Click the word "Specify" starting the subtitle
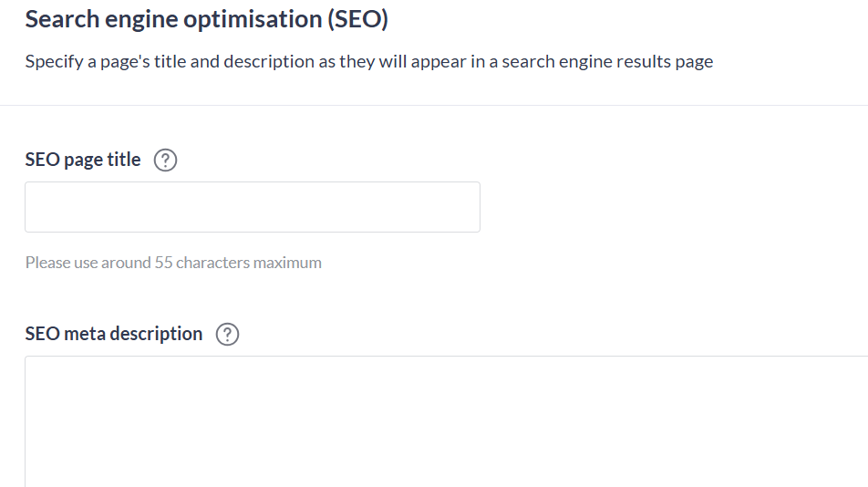This screenshot has width=868, height=487. point(54,62)
